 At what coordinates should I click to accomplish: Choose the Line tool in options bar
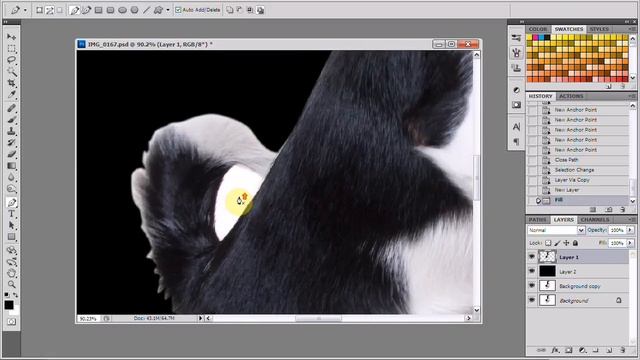click(x=146, y=10)
